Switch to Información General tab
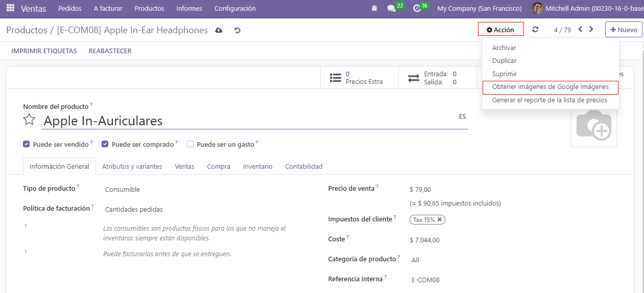The image size is (644, 293). (59, 167)
